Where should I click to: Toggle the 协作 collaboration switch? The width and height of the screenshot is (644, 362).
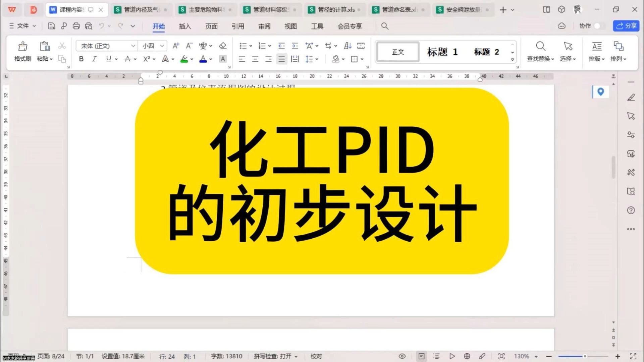[599, 26]
